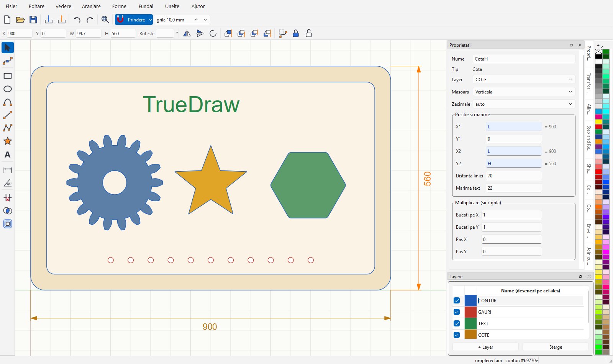Click the red GAURI layer color swatch
Viewport: 613px width, 364px height.
[x=470, y=312]
